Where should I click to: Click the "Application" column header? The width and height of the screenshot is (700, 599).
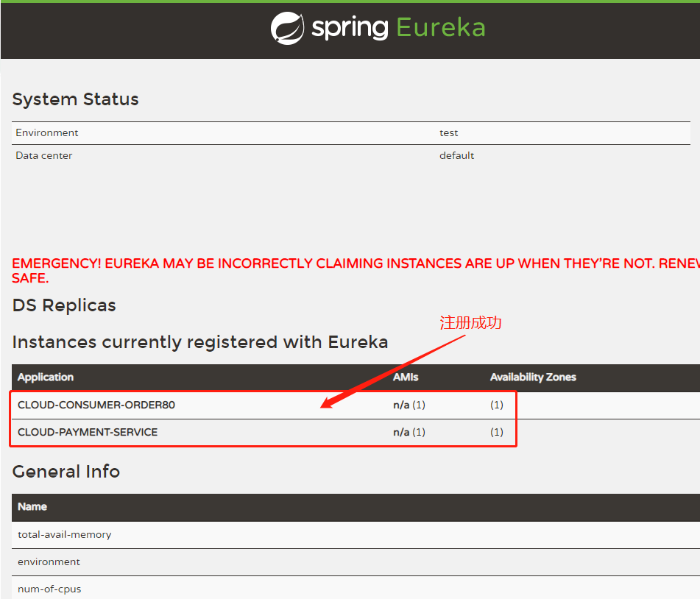[x=46, y=378]
